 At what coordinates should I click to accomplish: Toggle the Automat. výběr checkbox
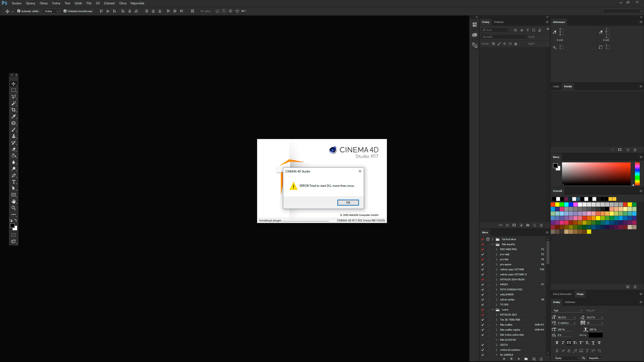coord(19,11)
